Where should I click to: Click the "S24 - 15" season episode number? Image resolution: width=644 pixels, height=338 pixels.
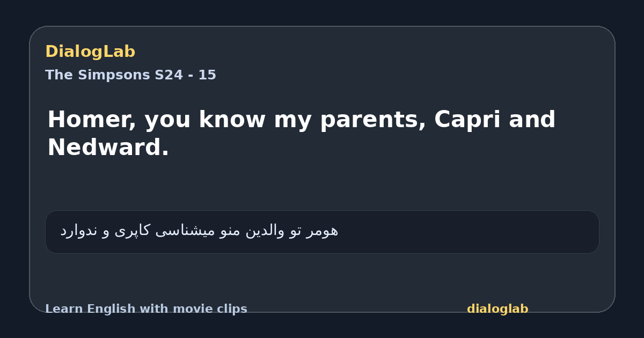pos(186,75)
